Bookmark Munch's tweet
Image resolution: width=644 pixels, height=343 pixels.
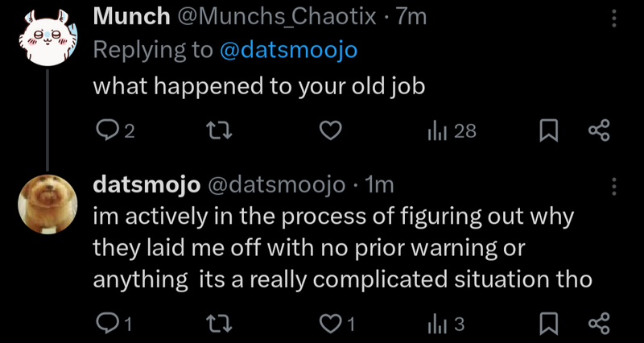(x=548, y=130)
